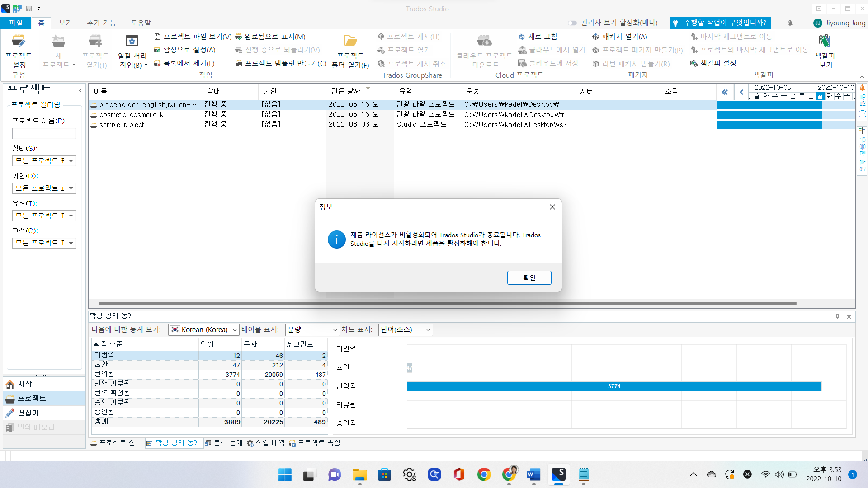868x488 pixels.
Task: Close the 정보 dialog with X
Action: tap(552, 207)
